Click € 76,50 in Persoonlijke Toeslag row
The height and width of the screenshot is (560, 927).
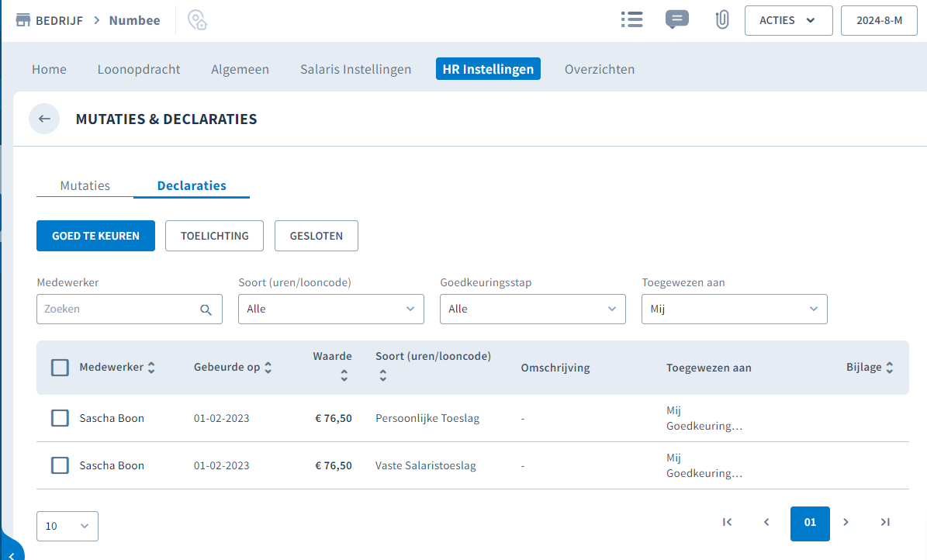pos(334,418)
